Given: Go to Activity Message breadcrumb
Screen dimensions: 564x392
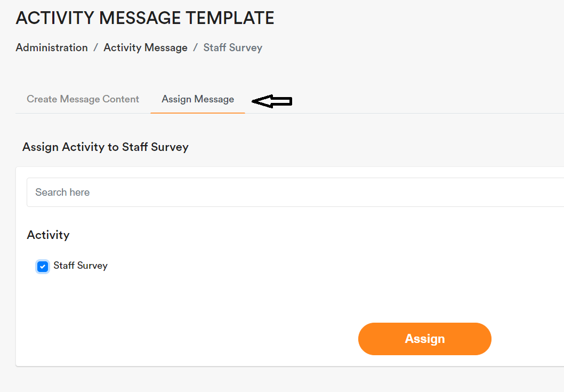Looking at the screenshot, I should (x=146, y=47).
